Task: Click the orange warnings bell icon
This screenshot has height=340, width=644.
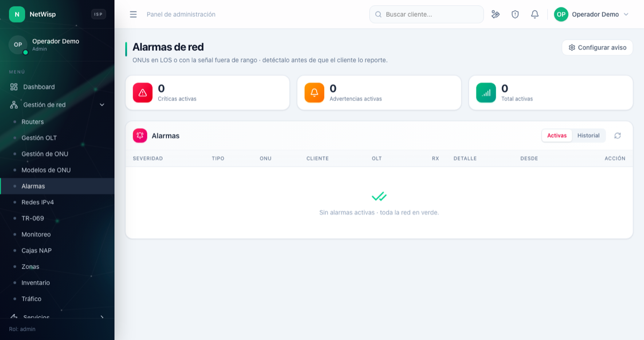Action: tap(314, 92)
